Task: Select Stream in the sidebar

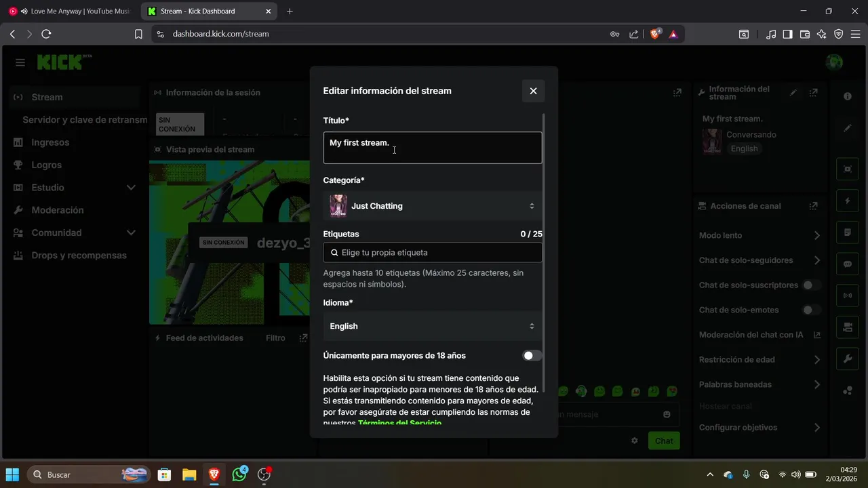Action: coord(75,98)
